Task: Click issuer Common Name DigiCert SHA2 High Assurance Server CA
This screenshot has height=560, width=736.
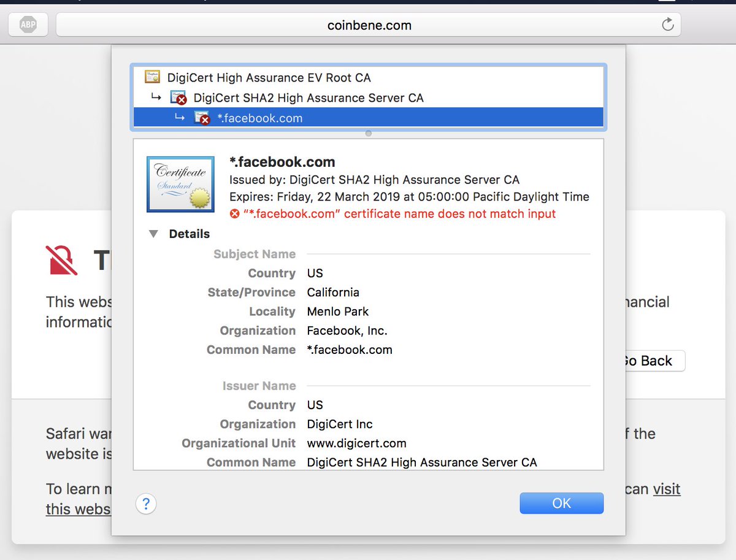Action: tap(422, 462)
